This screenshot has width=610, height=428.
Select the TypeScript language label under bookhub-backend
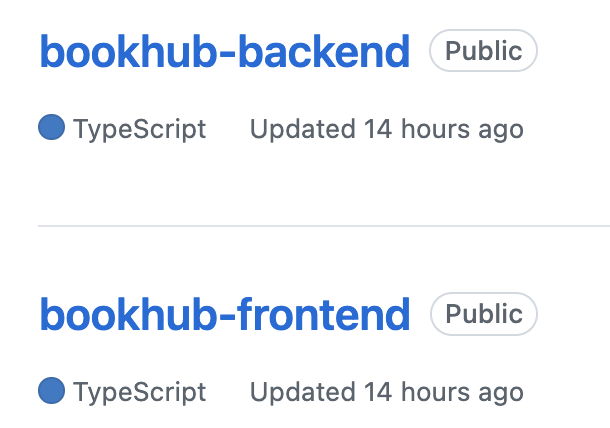[x=139, y=130]
